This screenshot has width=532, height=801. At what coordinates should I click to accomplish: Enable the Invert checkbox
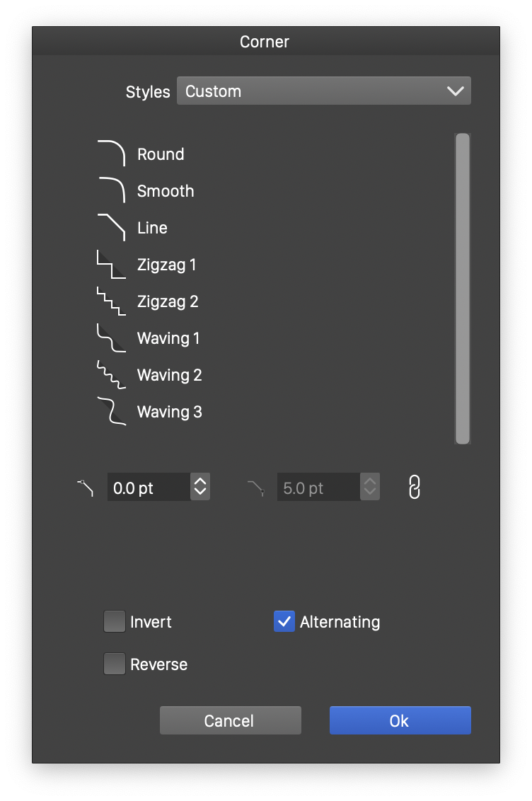(115, 622)
